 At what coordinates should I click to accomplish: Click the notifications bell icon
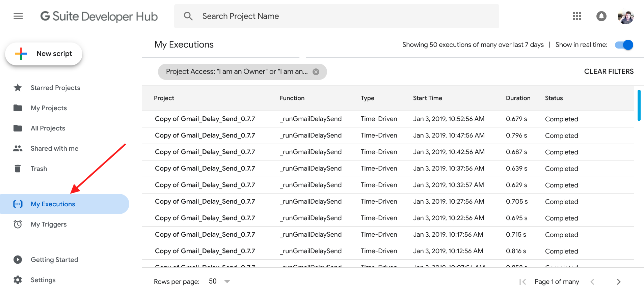(601, 16)
